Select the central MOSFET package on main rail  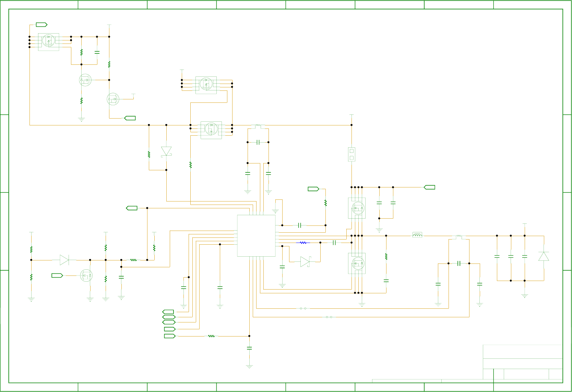[x=211, y=130]
